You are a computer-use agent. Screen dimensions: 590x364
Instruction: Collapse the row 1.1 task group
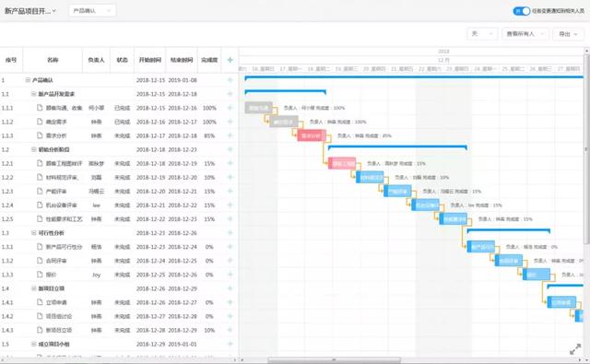click(x=34, y=94)
